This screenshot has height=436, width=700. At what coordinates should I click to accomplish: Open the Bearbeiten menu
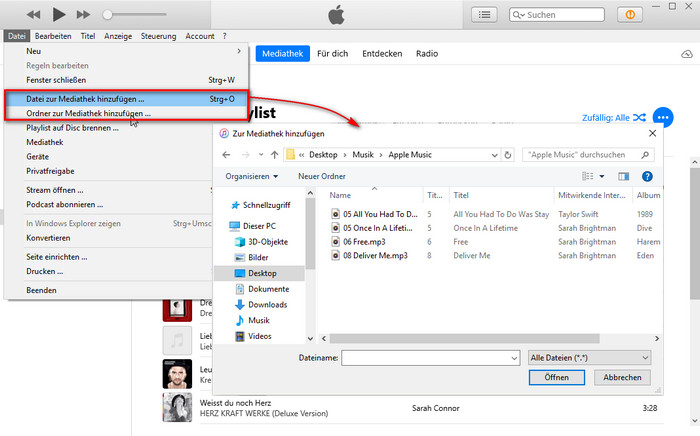[x=53, y=36]
